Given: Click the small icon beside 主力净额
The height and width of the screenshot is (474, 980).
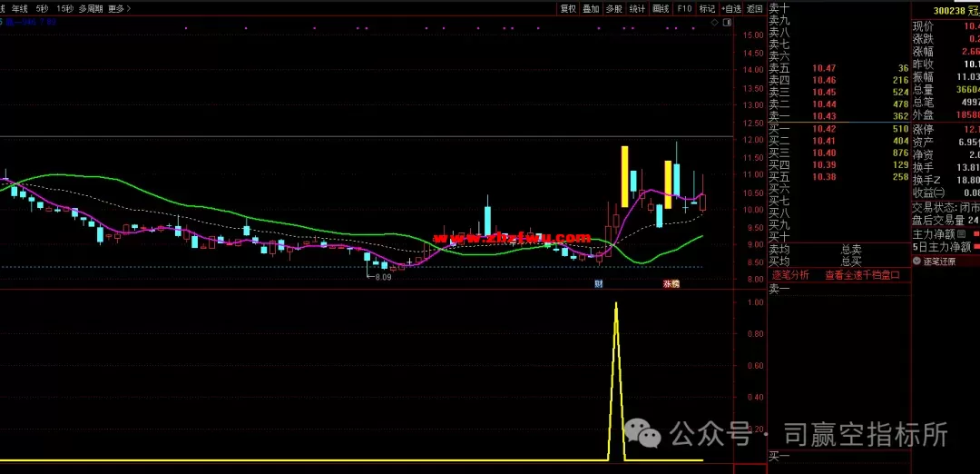Looking at the screenshot, I should point(961,233).
